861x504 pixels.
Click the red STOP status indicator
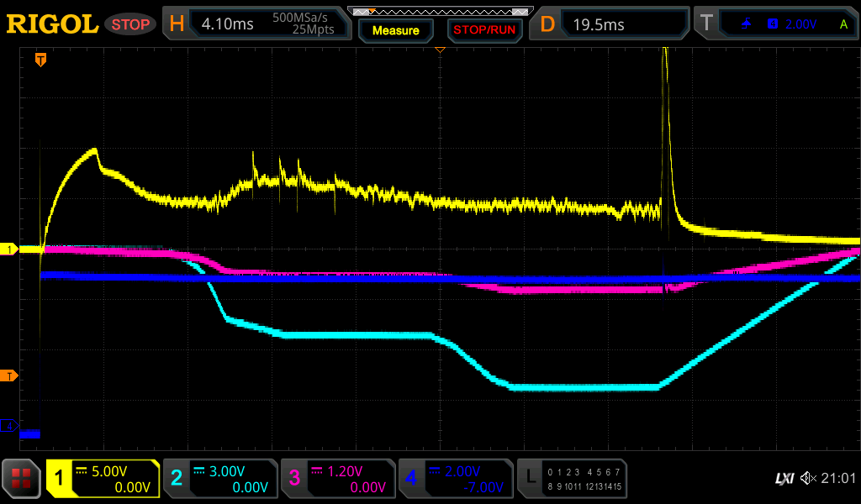point(130,24)
